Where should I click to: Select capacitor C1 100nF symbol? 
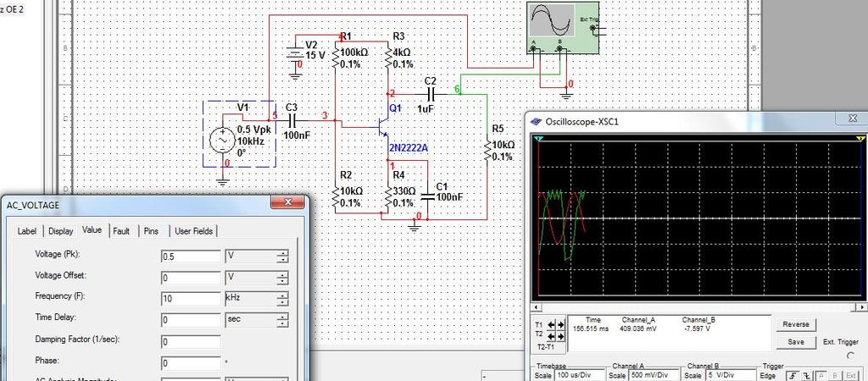point(427,196)
